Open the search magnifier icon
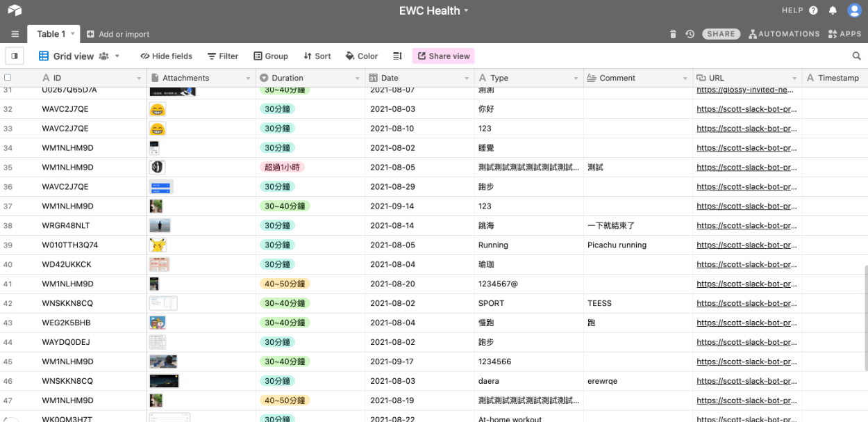Viewport: 868px width, 422px height. (x=856, y=56)
